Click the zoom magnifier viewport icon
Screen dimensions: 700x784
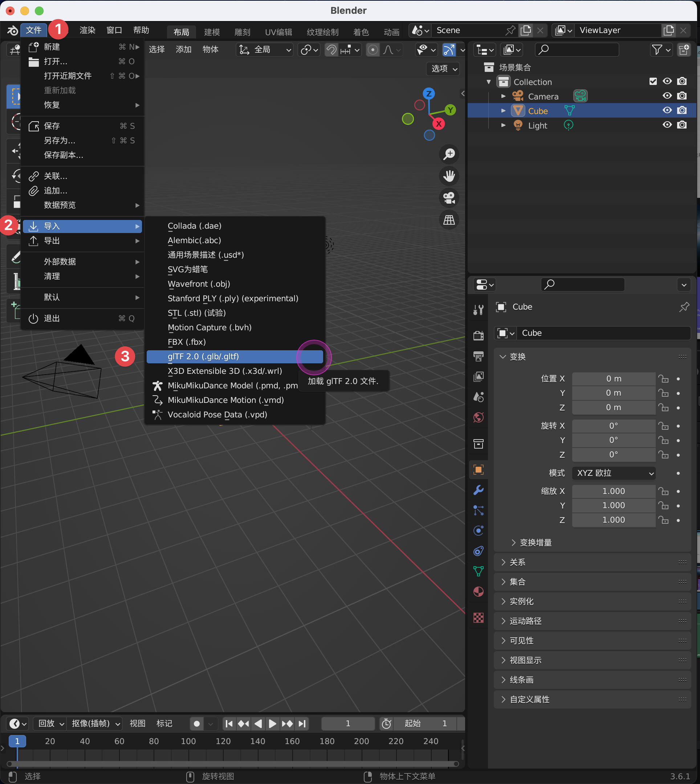click(x=449, y=154)
